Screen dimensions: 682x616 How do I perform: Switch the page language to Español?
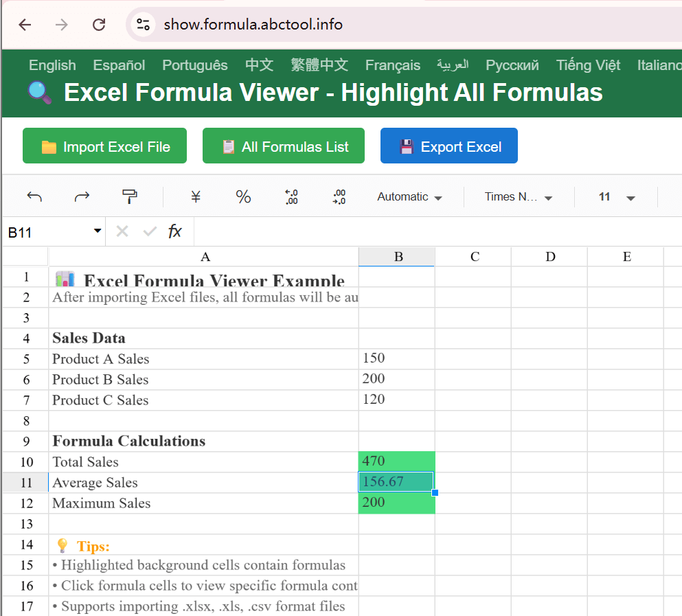coord(118,65)
